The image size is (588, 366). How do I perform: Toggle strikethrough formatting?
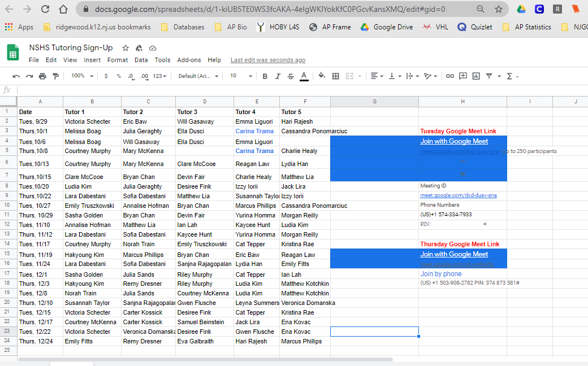point(291,76)
